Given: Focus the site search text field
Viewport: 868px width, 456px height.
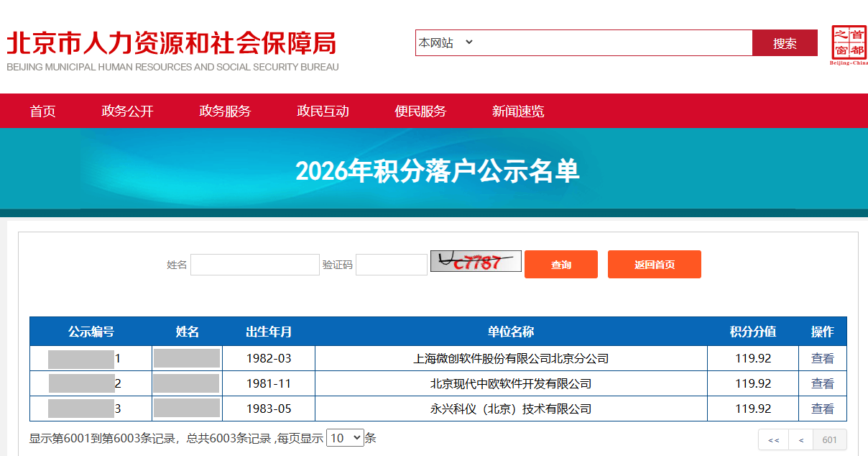Looking at the screenshot, I should pos(614,43).
